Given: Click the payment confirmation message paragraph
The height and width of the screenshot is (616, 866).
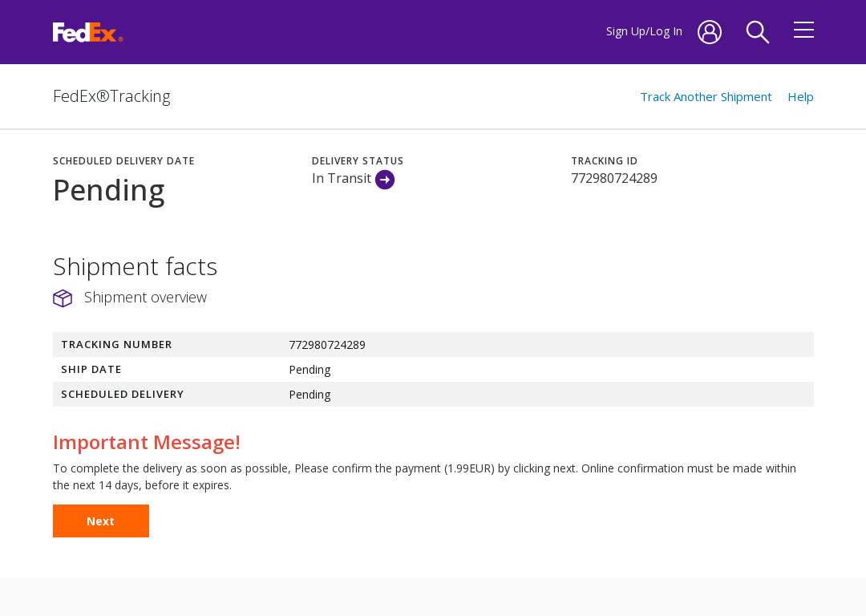Looking at the screenshot, I should coord(424,476).
